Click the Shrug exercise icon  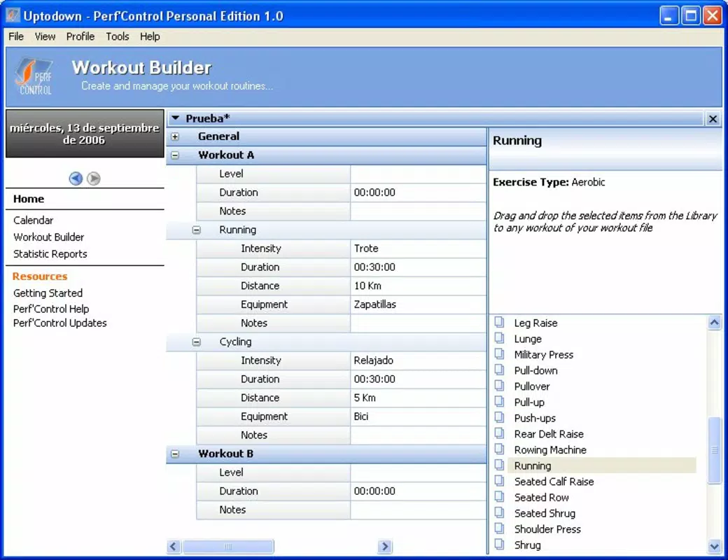(500, 544)
